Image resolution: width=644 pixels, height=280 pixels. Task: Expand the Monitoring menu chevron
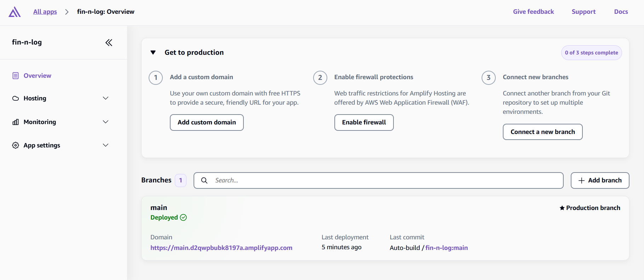pos(105,122)
